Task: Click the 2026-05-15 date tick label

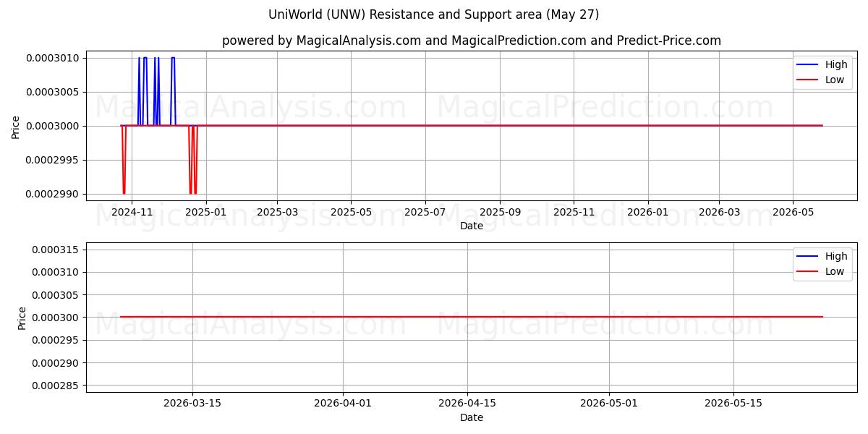Action: (733, 404)
